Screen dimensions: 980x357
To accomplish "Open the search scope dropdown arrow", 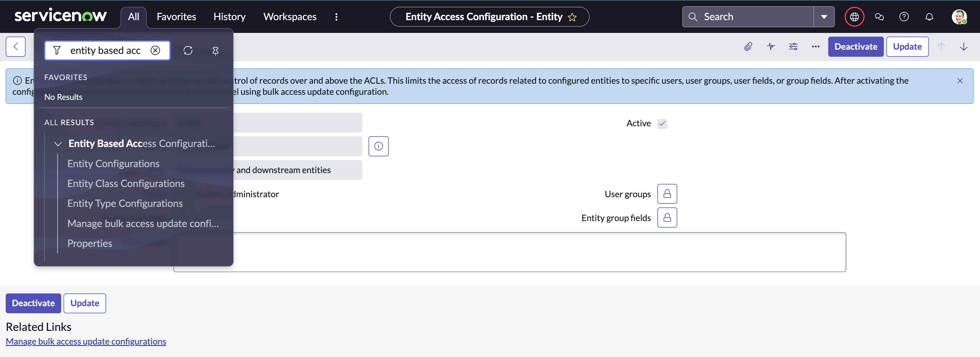I will point(824,17).
